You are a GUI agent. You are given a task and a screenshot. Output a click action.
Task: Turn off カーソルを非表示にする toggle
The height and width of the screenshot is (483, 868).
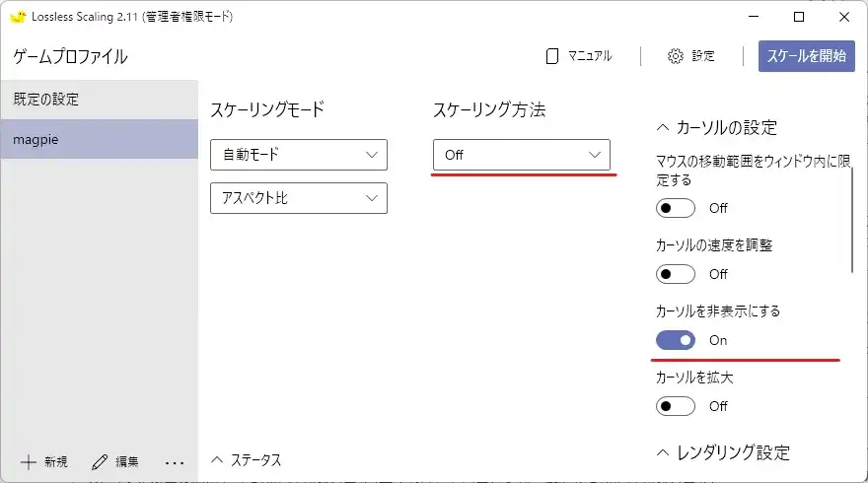pos(676,340)
